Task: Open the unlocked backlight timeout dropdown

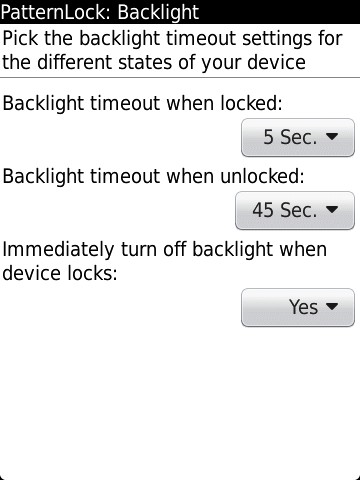Action: (x=295, y=210)
